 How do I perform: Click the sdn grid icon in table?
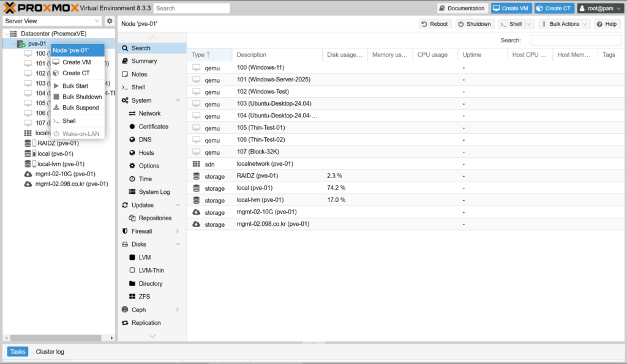point(196,164)
